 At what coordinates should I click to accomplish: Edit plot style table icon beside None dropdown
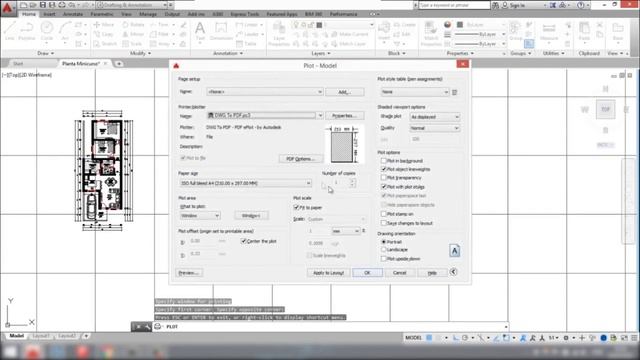click(x=454, y=92)
